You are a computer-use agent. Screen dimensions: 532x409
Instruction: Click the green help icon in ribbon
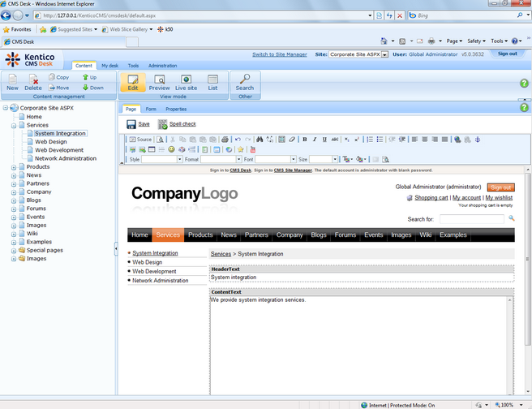(x=523, y=84)
